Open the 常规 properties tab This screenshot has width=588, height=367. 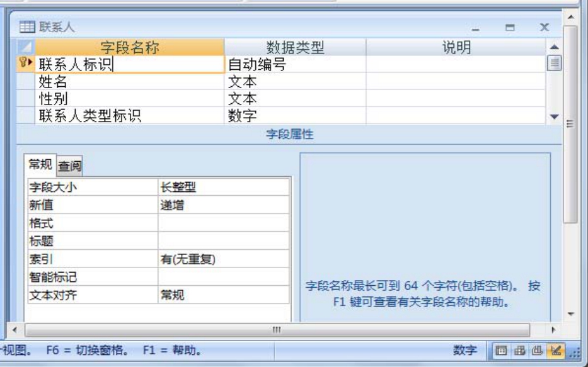tap(40, 165)
